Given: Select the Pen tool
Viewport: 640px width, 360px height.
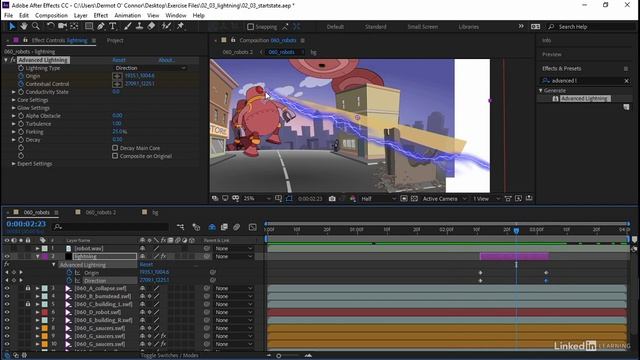Looking at the screenshot, I should 100,27.
